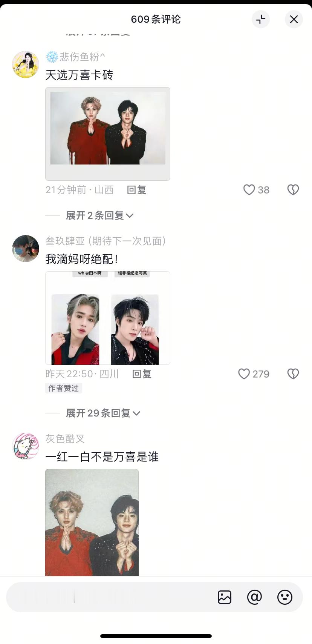Open 灰色酷叉 user avatar
This screenshot has width=312, height=644.
coord(26,446)
